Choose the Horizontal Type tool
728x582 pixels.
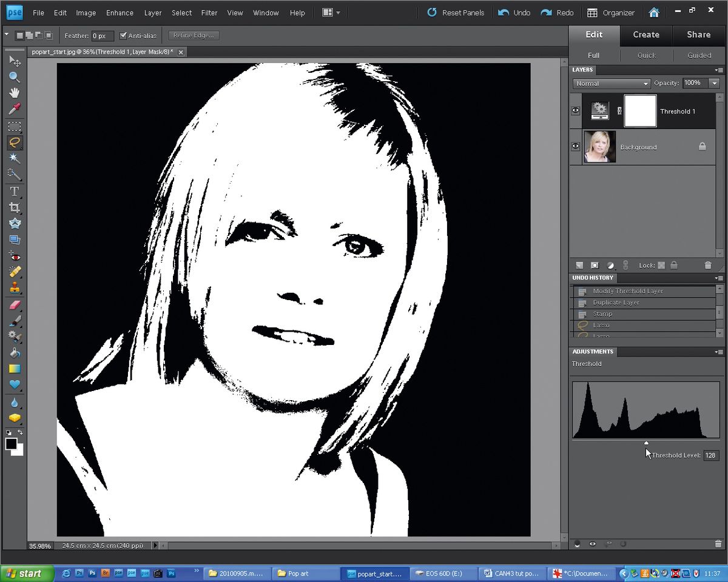point(15,192)
